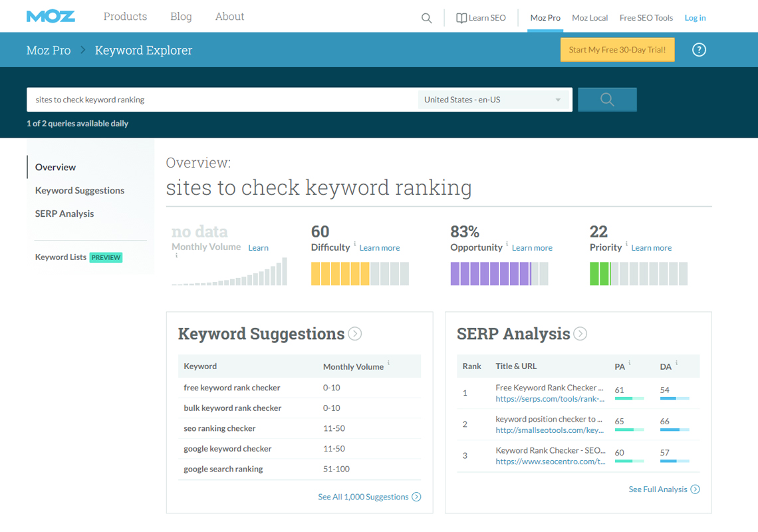Click the yellow Difficulty score bar
The image size is (758, 532).
(360, 274)
